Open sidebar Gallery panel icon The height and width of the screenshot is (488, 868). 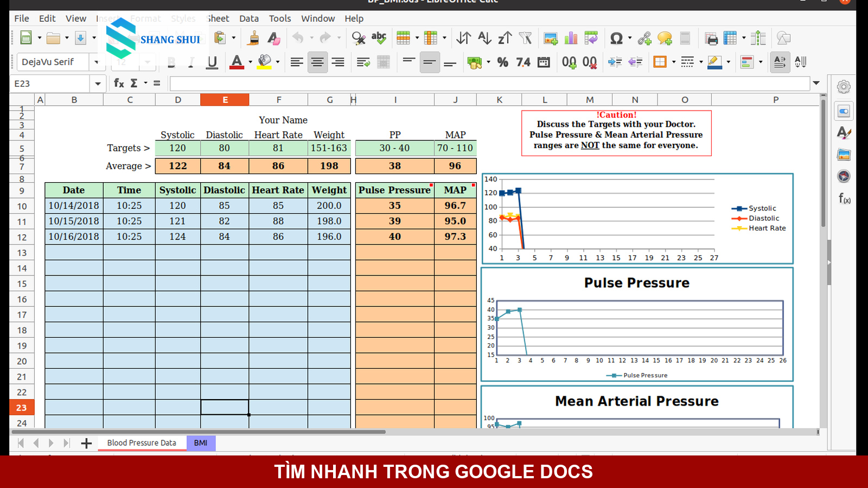point(844,155)
